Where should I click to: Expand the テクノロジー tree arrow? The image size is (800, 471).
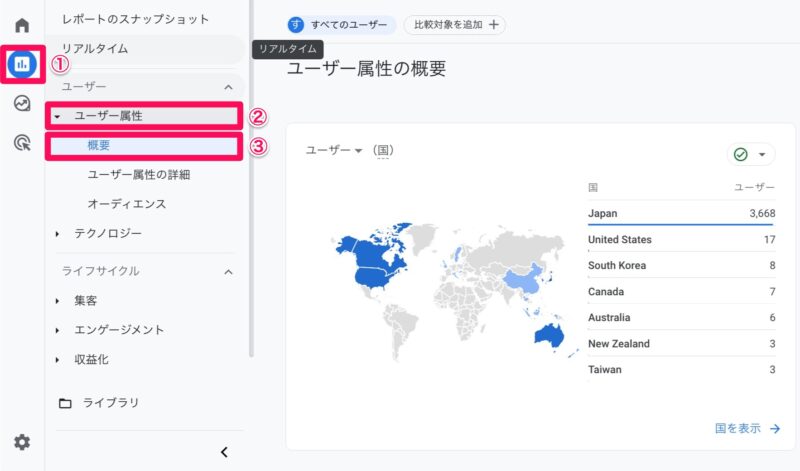[57, 234]
